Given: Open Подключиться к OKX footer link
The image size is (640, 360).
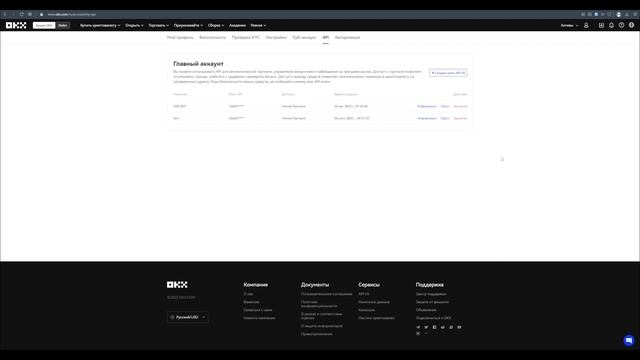Looking at the screenshot, I should coord(433,318).
